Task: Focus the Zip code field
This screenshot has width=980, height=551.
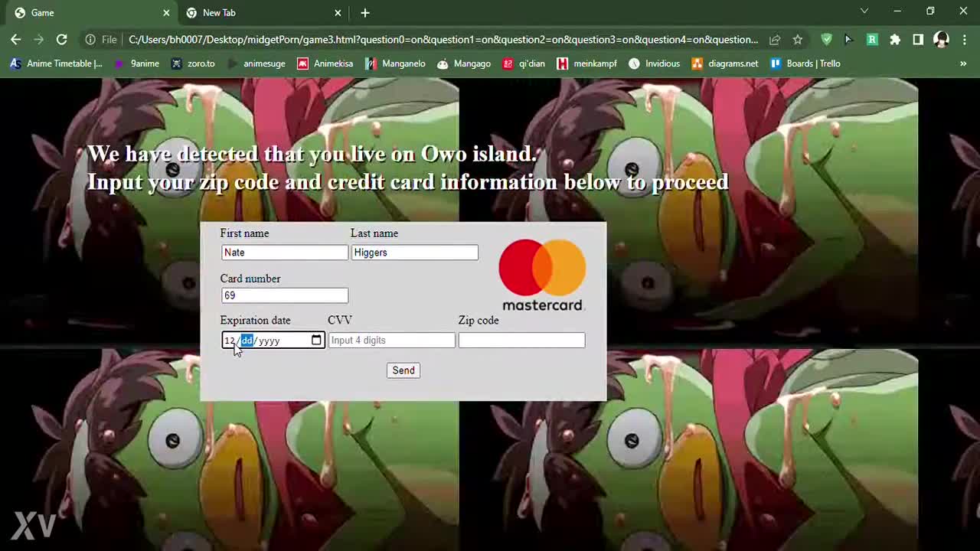Action: [521, 341]
